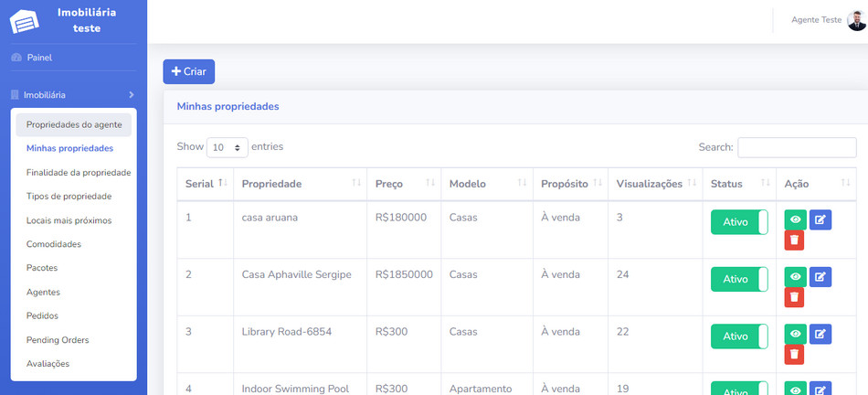The width and height of the screenshot is (868, 395).
Task: Click the Criar button
Action: click(x=189, y=71)
